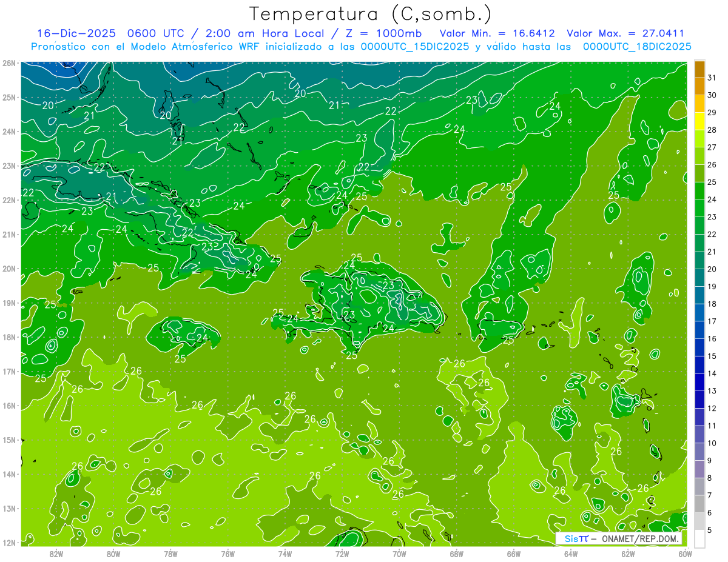Click the "25N" latitude axis label
The image size is (728, 562).
[x=9, y=98]
